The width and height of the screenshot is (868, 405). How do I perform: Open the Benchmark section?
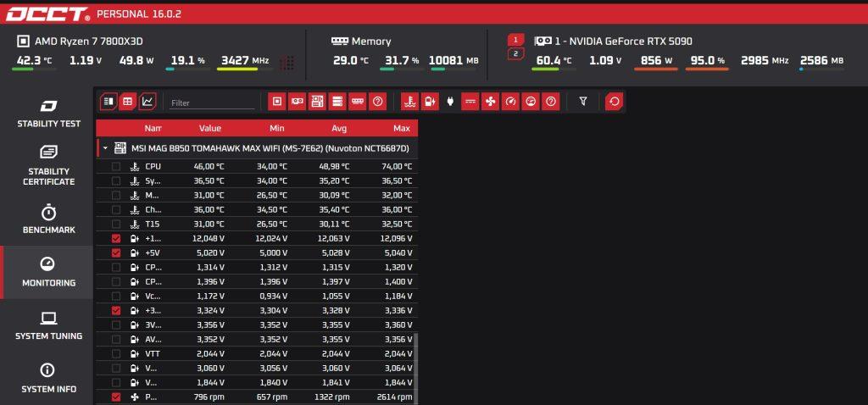click(48, 219)
